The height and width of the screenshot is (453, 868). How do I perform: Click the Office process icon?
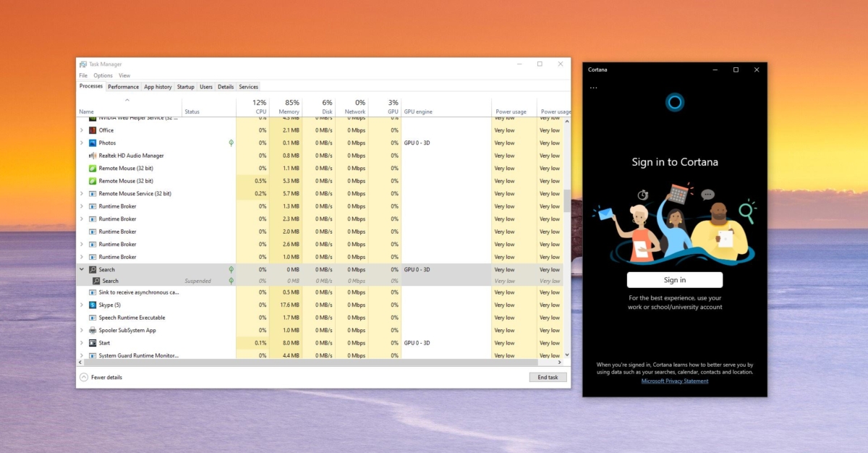(x=92, y=130)
